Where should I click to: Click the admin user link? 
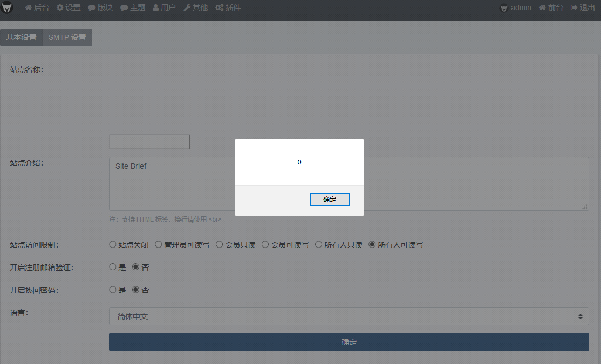(516, 8)
